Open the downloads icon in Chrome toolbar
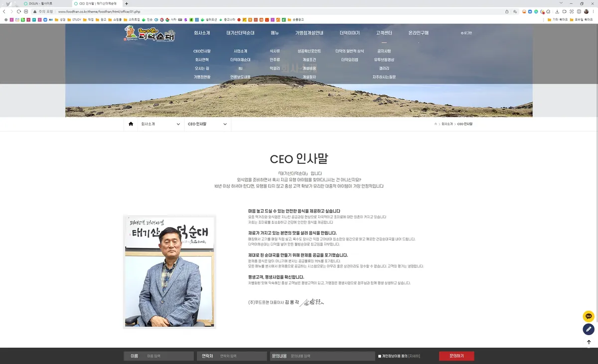 [557, 11]
